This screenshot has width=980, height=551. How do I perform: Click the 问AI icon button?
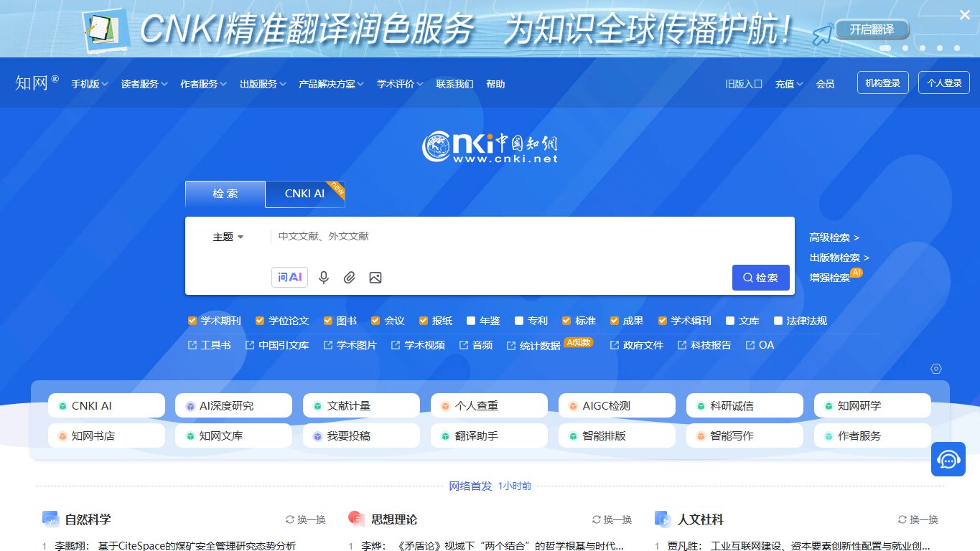(x=289, y=277)
